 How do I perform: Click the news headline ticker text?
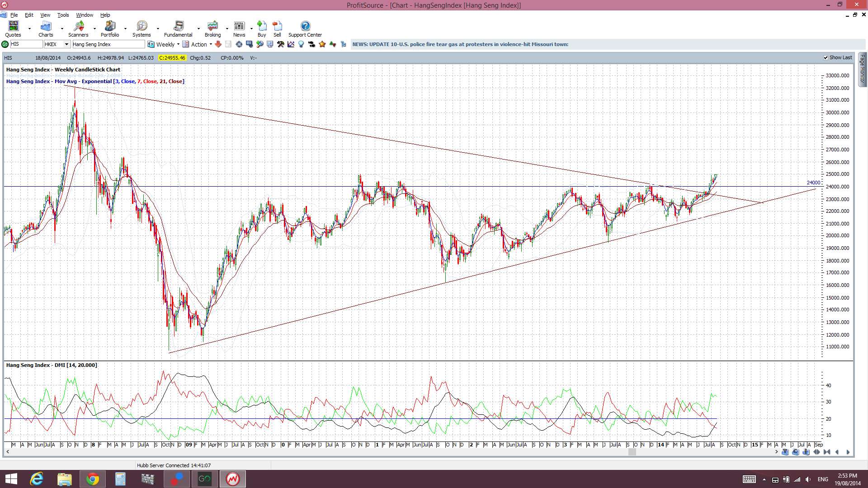tap(460, 44)
